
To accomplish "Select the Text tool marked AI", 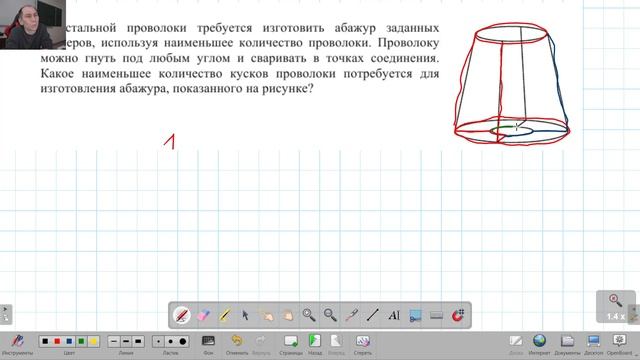I will pyautogui.click(x=394, y=315).
